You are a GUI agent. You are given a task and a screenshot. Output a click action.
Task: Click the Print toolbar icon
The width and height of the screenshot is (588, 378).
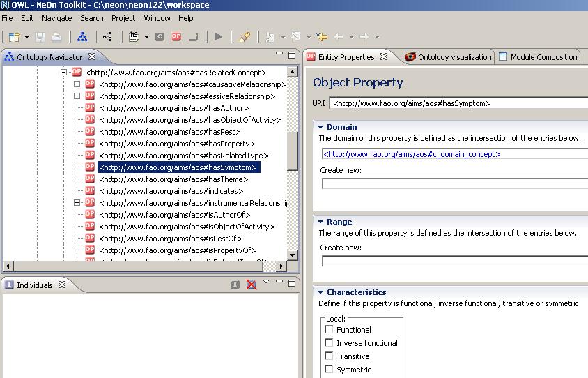pyautogui.click(x=56, y=37)
